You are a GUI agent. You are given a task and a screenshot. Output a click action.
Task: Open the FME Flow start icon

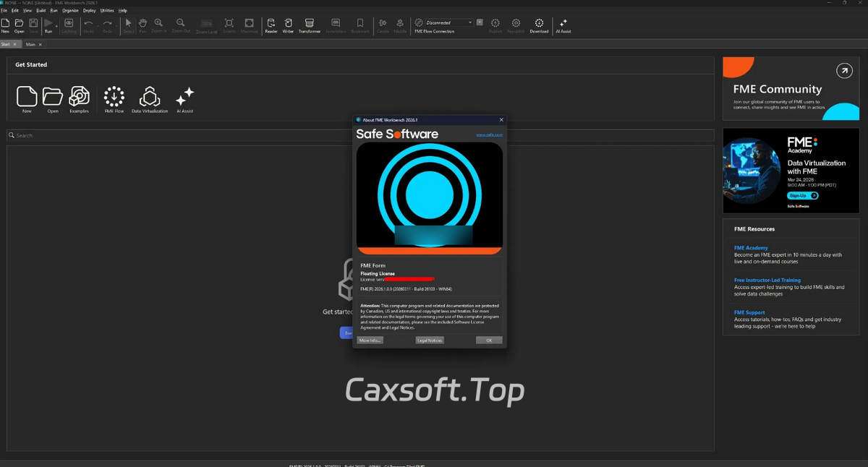pyautogui.click(x=114, y=100)
